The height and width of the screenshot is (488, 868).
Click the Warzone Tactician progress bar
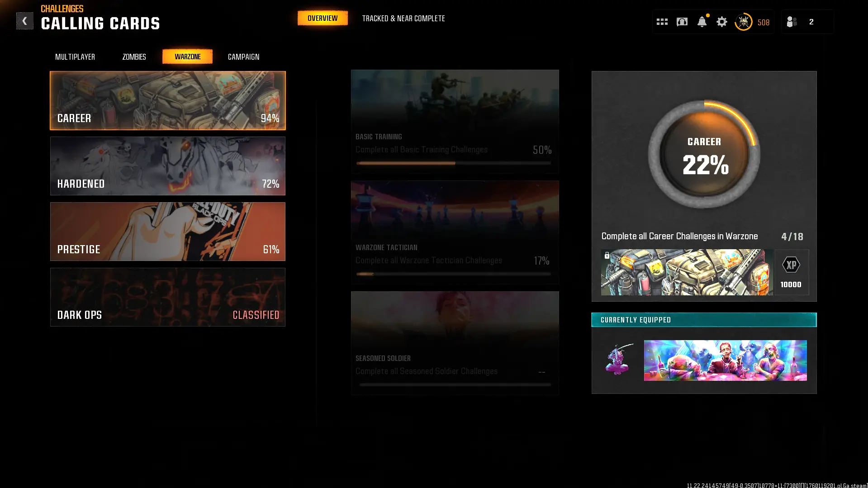(454, 274)
